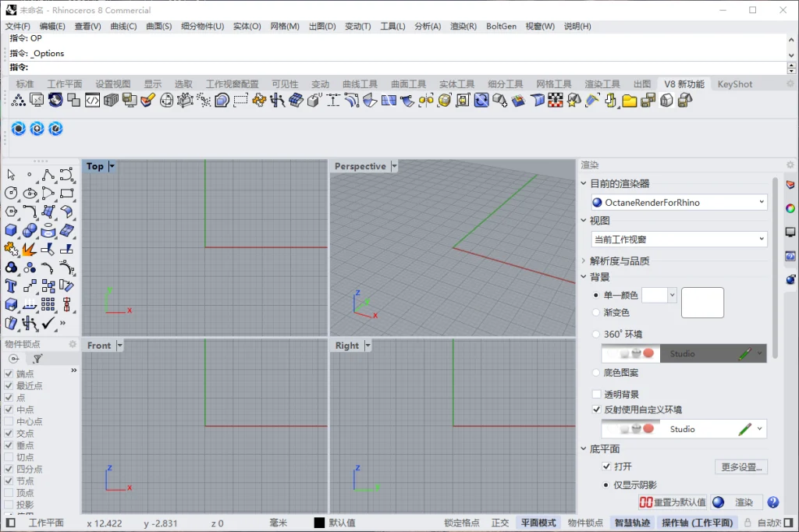Open the osnap panel gear settings

[73, 344]
